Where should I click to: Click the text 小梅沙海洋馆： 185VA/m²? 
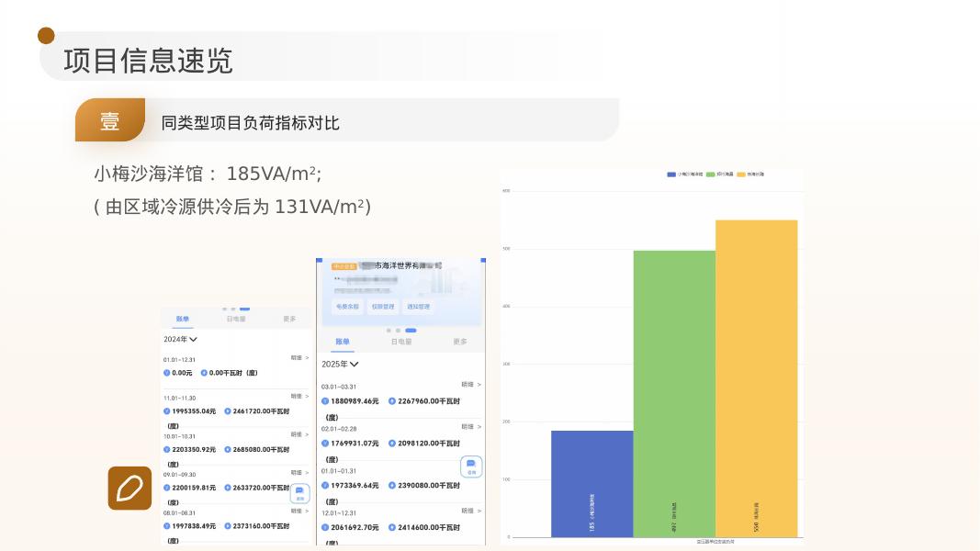coord(208,174)
